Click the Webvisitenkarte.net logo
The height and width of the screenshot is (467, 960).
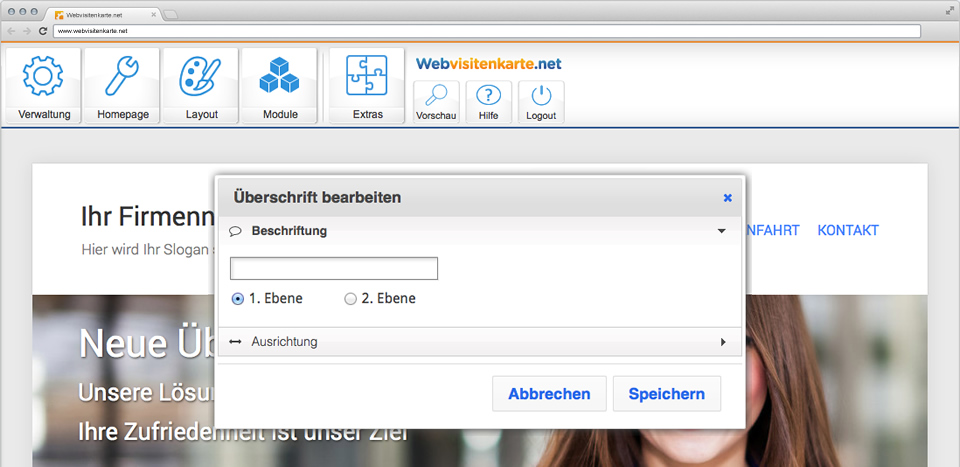(x=489, y=64)
